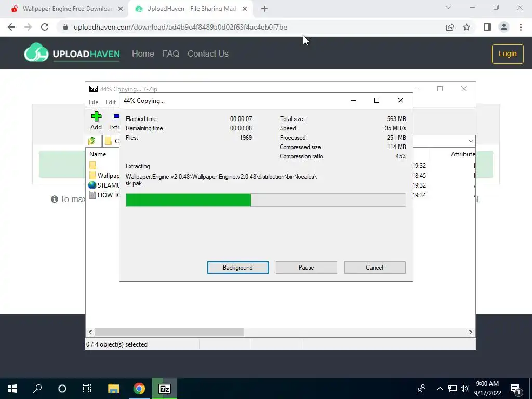
Task: Click the 7-Zip taskbar icon
Action: point(165,389)
